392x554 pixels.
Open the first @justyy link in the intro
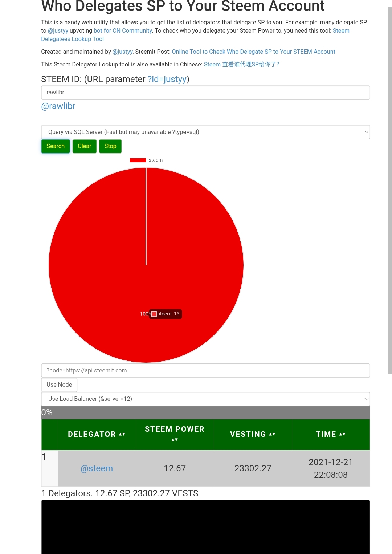(x=58, y=31)
